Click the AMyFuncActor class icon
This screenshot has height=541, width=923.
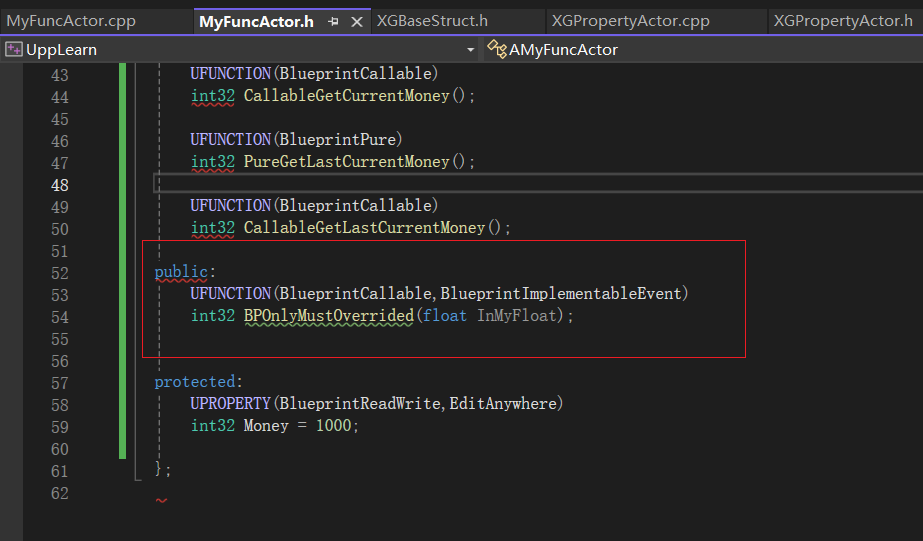pos(497,49)
